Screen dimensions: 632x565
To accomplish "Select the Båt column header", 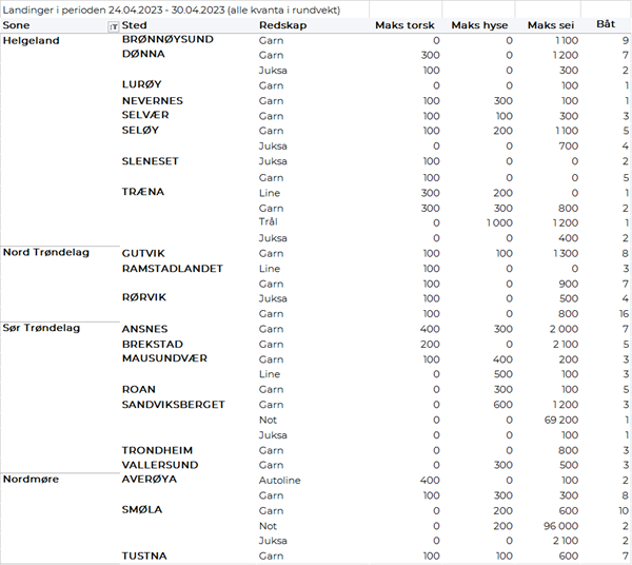I will [x=605, y=22].
